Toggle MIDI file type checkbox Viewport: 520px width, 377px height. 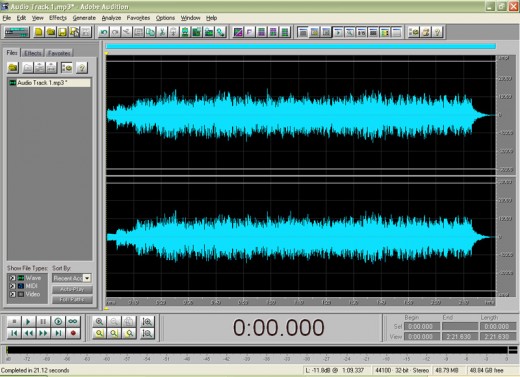click(x=12, y=286)
